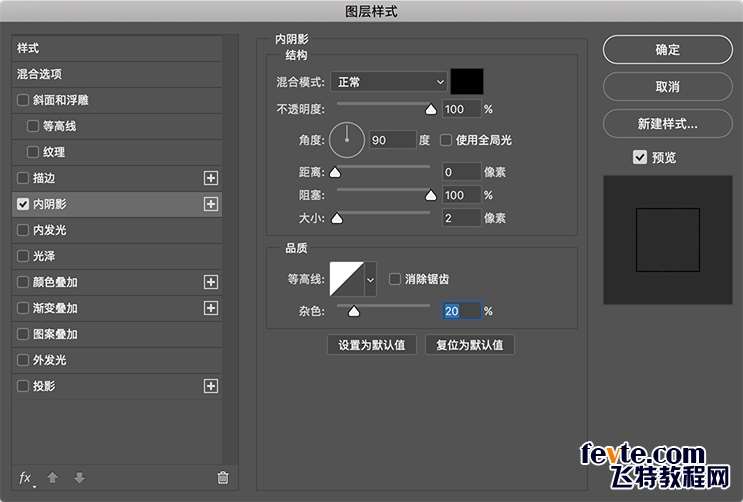Click the move effect down arrow
This screenshot has width=743, height=502.
pos(80,478)
